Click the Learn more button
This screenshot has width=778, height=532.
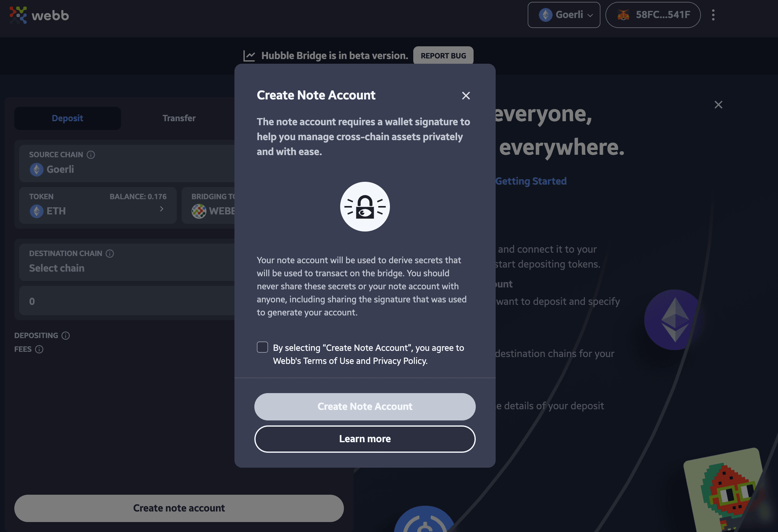[365, 438]
